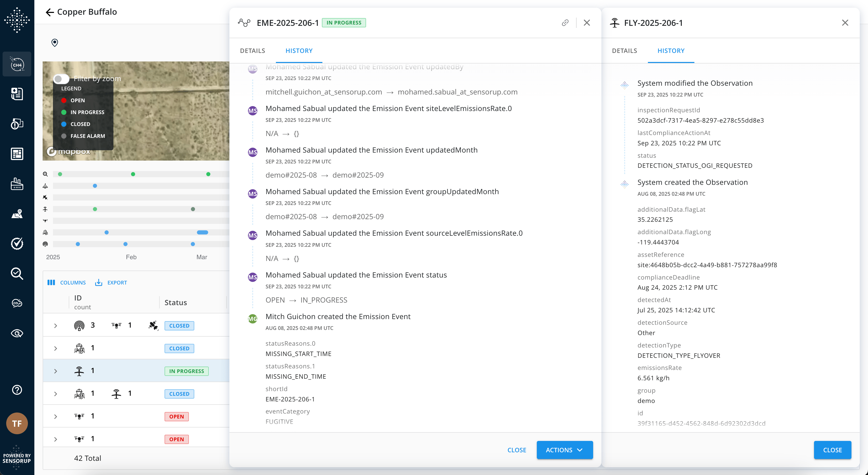The height and width of the screenshot is (475, 868).
Task: Click the satellite row icon on timeline
Action: [45, 197]
